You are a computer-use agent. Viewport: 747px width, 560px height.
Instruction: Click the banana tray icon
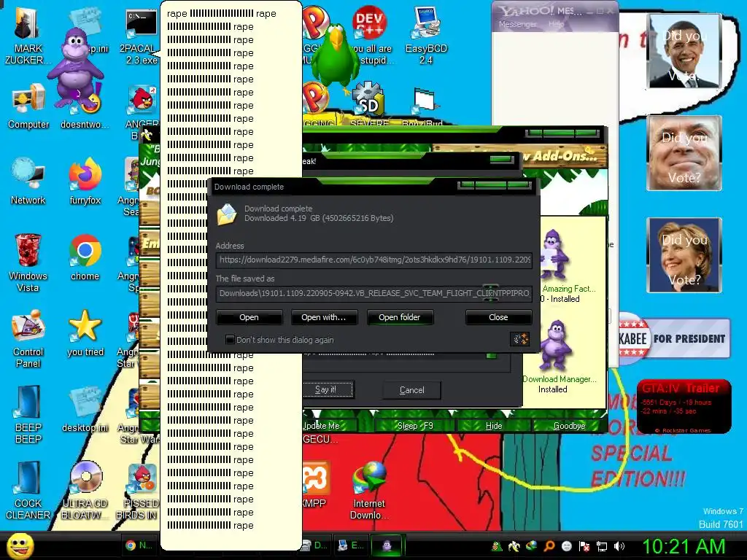514,546
